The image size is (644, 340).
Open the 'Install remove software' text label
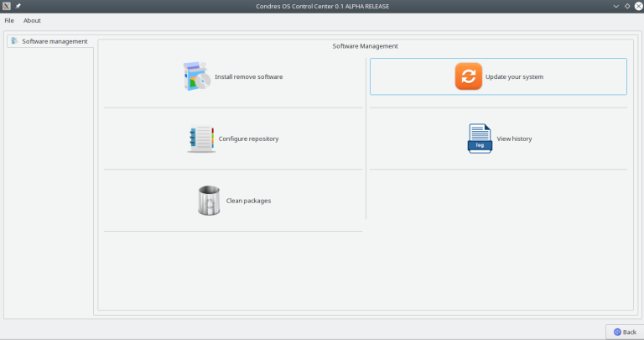coord(248,76)
